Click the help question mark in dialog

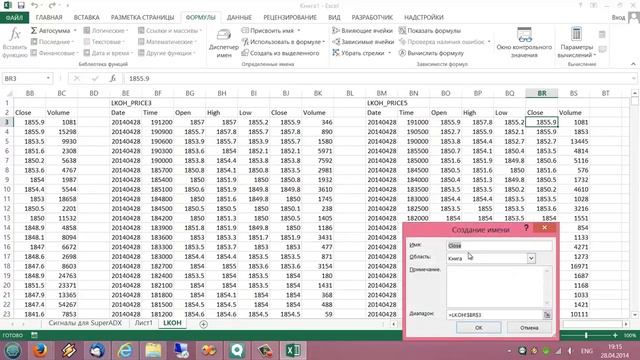click(526, 228)
